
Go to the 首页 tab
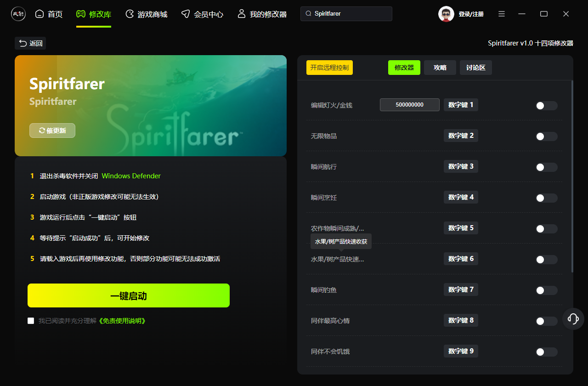click(49, 14)
